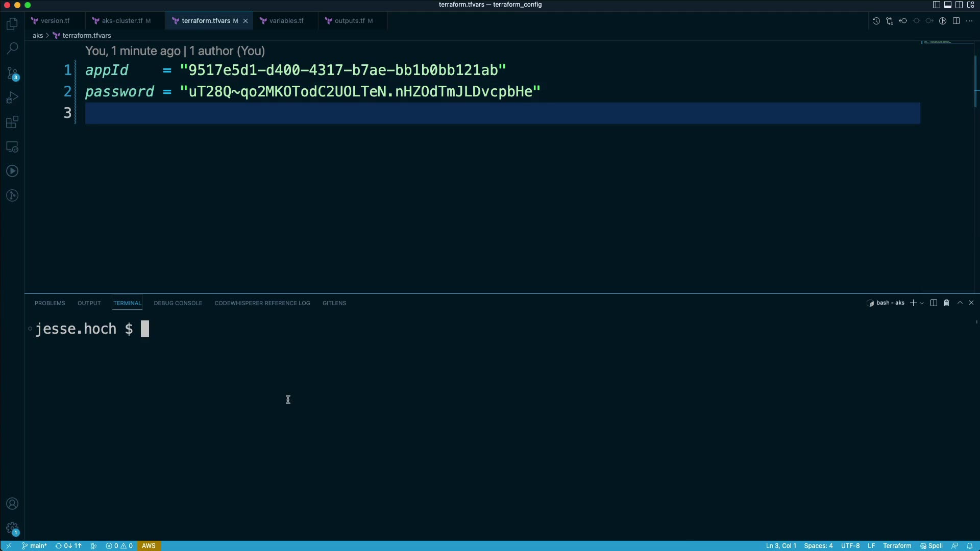This screenshot has width=980, height=551.
Task: Toggle secondary side bar layout button
Action: (959, 5)
